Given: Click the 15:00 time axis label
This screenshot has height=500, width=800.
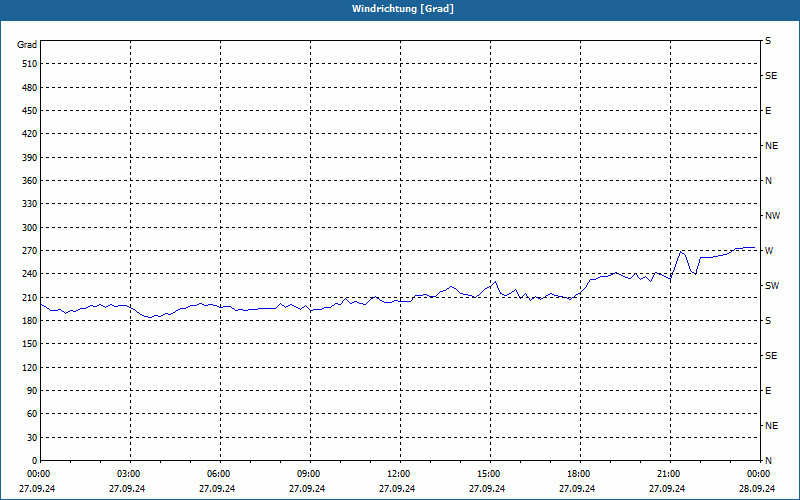Looking at the screenshot, I should pos(490,473).
